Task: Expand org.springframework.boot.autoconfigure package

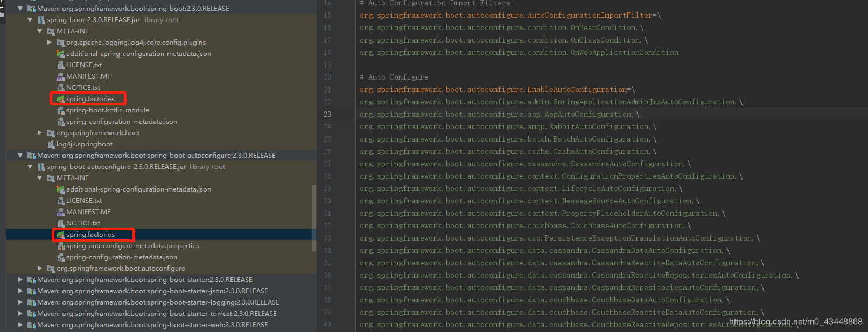Action: pyautogui.click(x=40, y=269)
